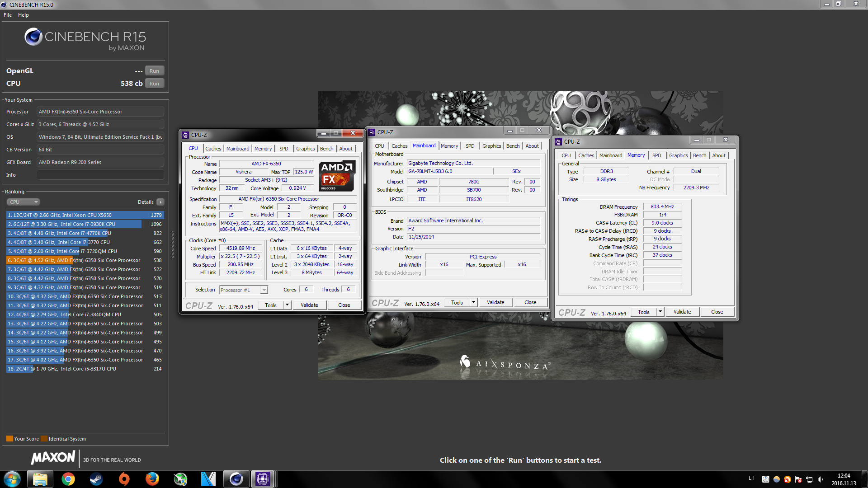The height and width of the screenshot is (488, 868).
Task: Open Graphics tab in Memory window
Action: click(x=678, y=155)
